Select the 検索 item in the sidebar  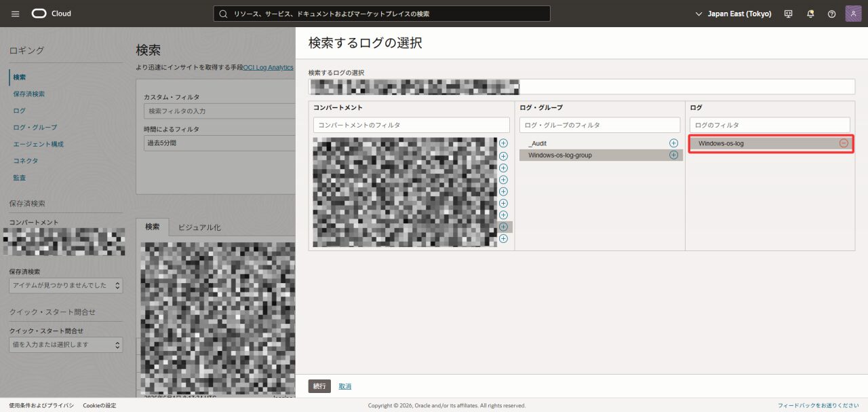click(x=20, y=77)
